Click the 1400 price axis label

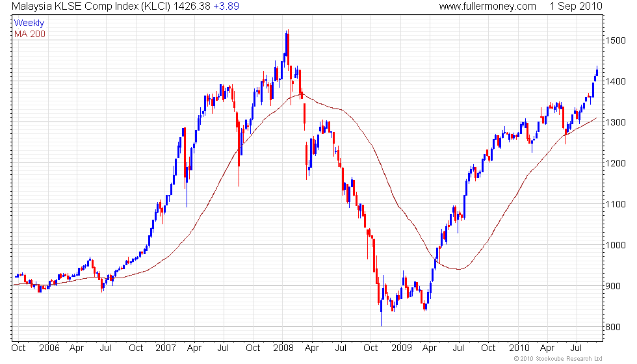click(x=616, y=81)
